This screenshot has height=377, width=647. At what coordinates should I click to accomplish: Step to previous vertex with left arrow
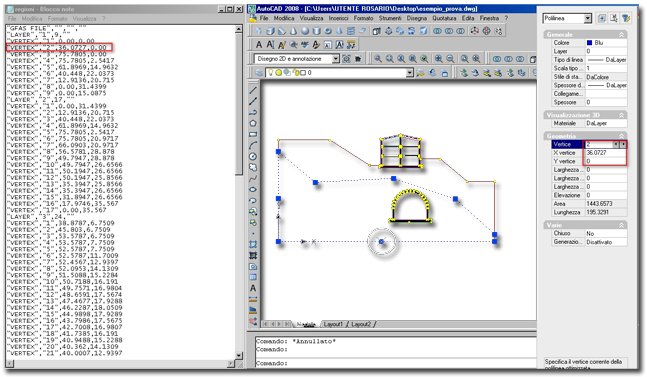(616, 144)
